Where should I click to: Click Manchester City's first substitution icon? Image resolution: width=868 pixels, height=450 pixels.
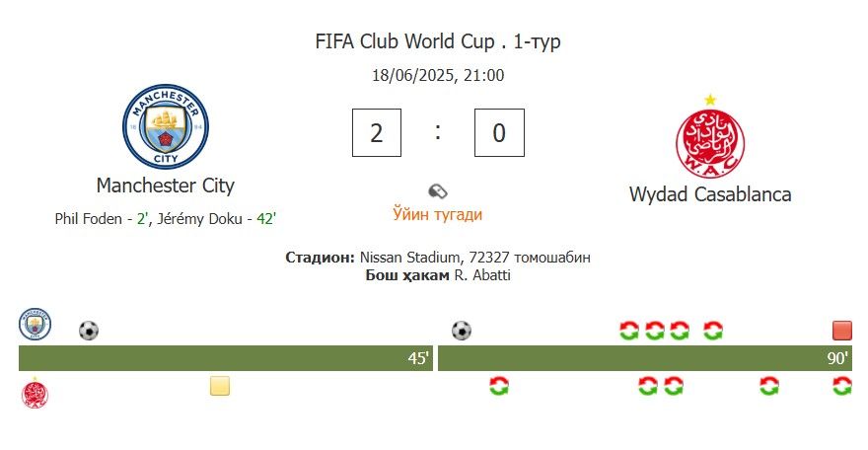(x=629, y=331)
